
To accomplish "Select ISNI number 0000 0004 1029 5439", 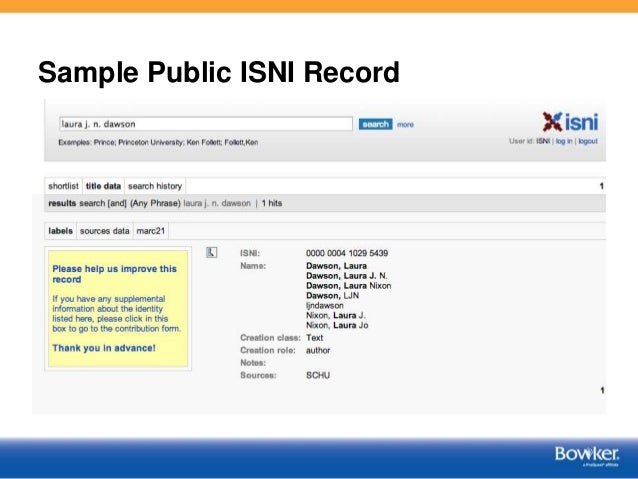I will 347,253.
